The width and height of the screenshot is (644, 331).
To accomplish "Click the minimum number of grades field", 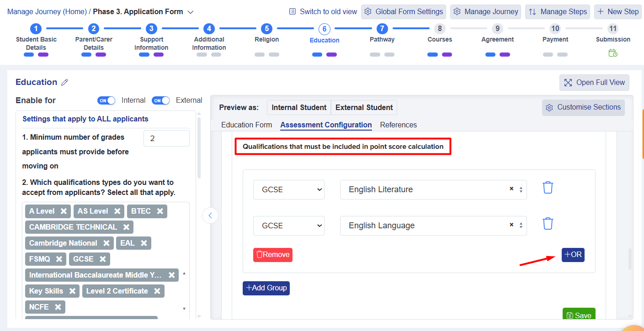I will (x=166, y=138).
